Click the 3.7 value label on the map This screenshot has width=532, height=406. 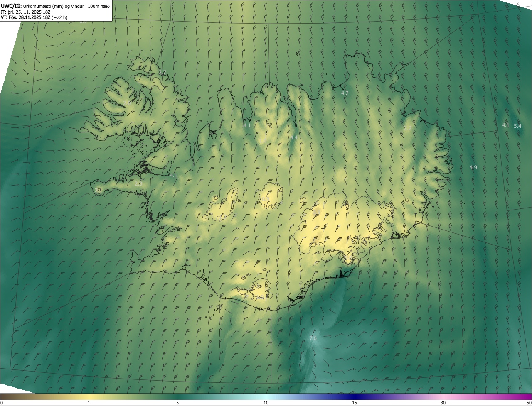coord(163,73)
